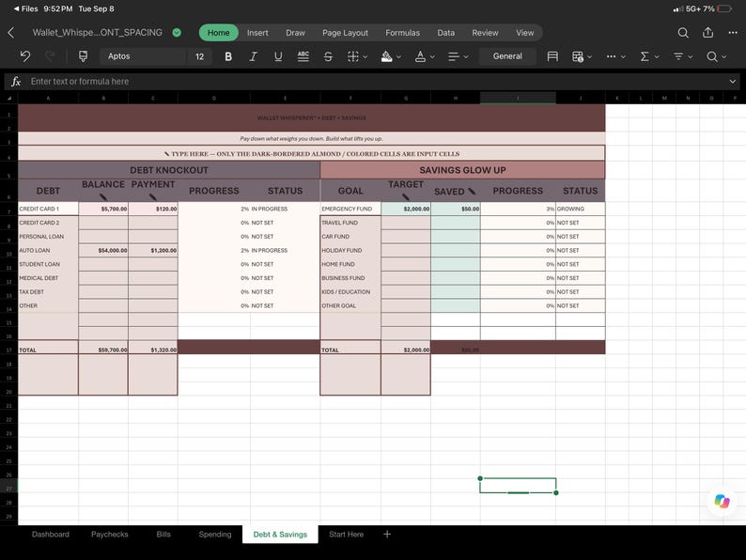The width and height of the screenshot is (746, 560).
Task: Switch to the Bills sheet
Action: point(163,535)
